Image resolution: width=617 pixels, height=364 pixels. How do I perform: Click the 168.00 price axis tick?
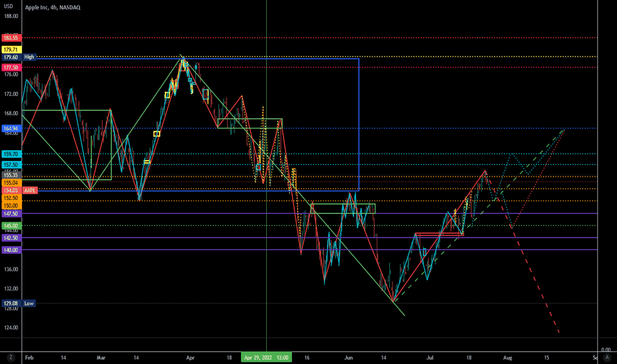[x=11, y=113]
